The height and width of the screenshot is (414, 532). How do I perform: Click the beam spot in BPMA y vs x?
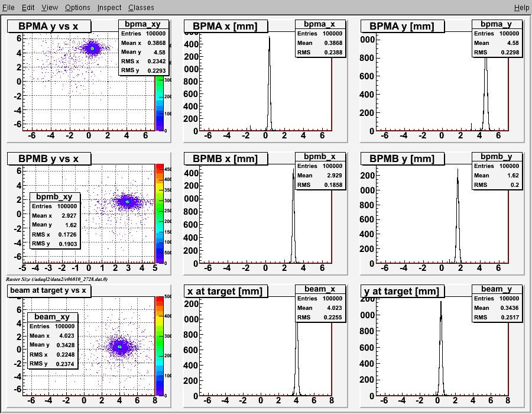pos(92,48)
